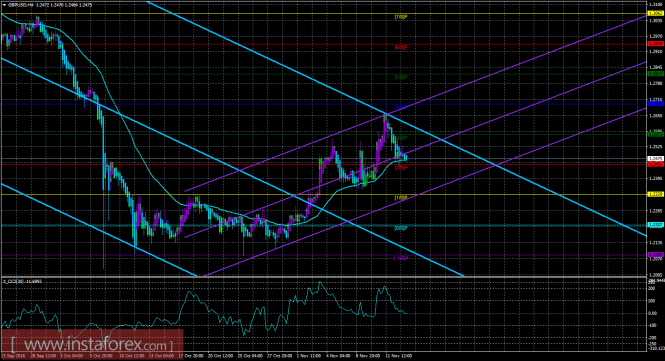Viewport: 665px width, 361px height.
Task: Click the 0.00 mark on CCI scale
Action: (651, 313)
